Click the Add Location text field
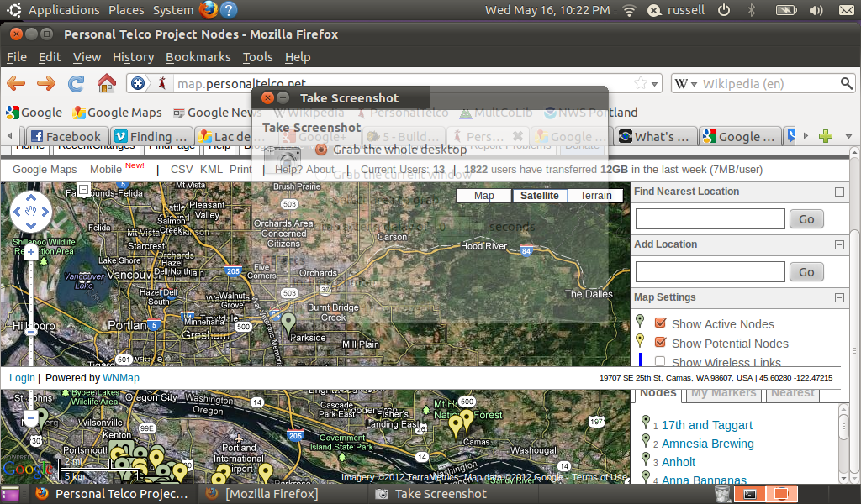Image resolution: width=861 pixels, height=504 pixels. click(710, 271)
